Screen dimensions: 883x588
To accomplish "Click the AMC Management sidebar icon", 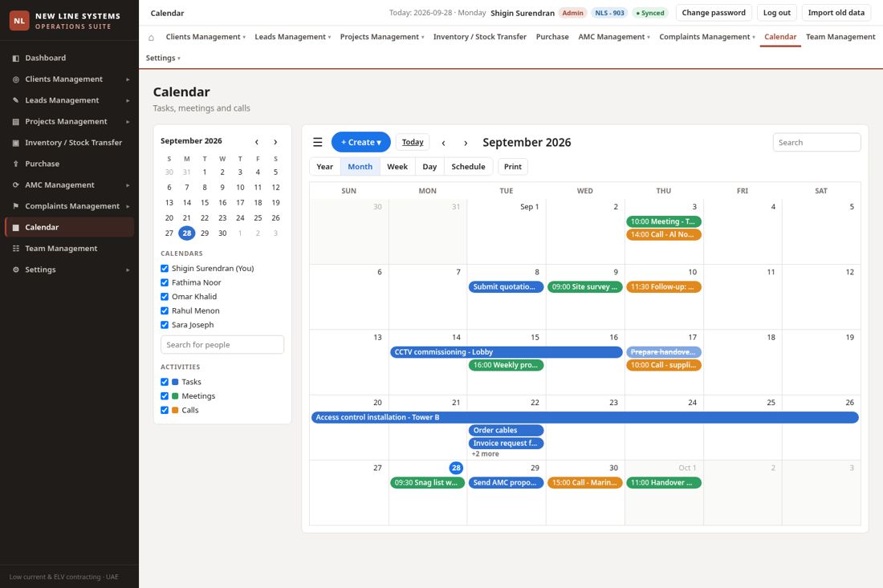I will [x=16, y=185].
